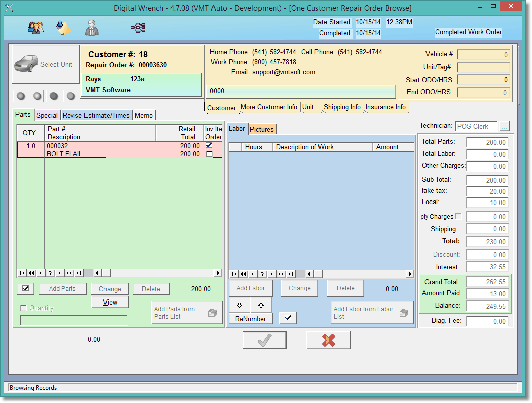This screenshot has height=403, width=532.
Task: Click the Diag. Fee input field
Action: 487,321
